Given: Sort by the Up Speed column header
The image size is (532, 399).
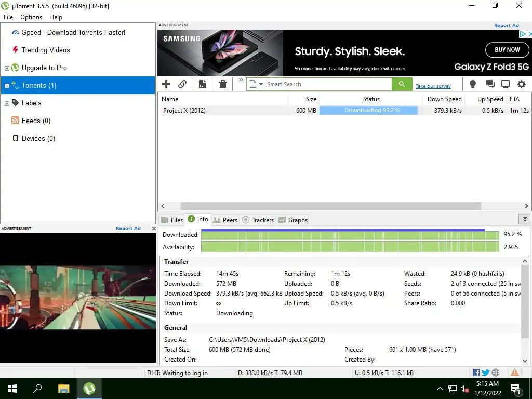Looking at the screenshot, I should click(x=485, y=99).
